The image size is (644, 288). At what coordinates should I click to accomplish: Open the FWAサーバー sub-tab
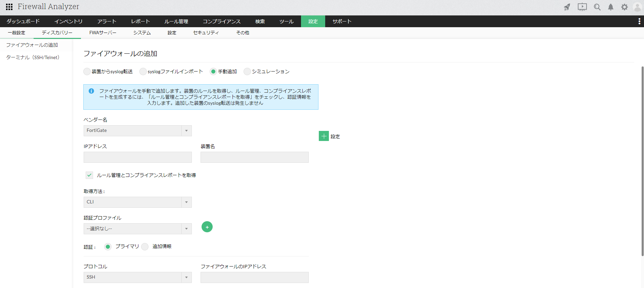102,33
